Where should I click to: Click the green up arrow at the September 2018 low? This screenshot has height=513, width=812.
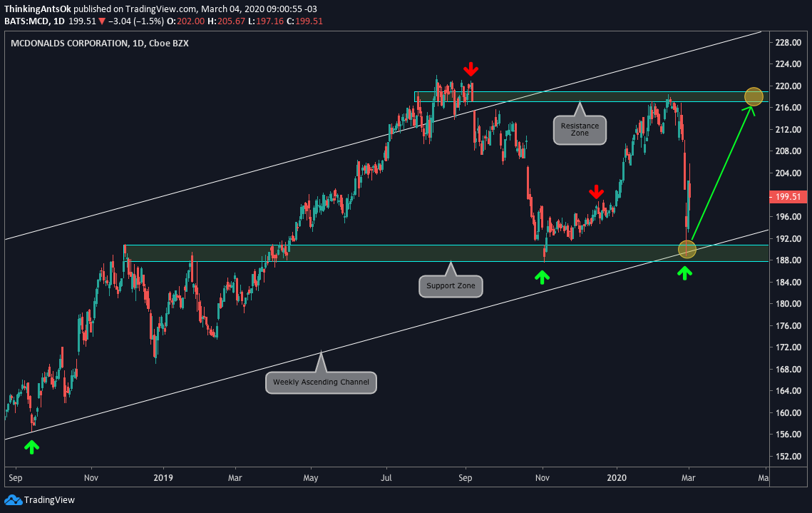click(31, 447)
